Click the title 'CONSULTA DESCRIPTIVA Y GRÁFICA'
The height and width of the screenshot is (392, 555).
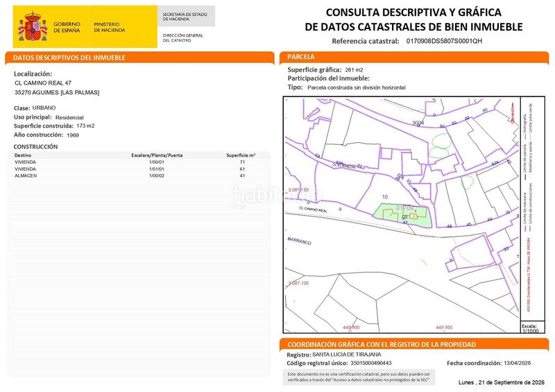(x=413, y=12)
